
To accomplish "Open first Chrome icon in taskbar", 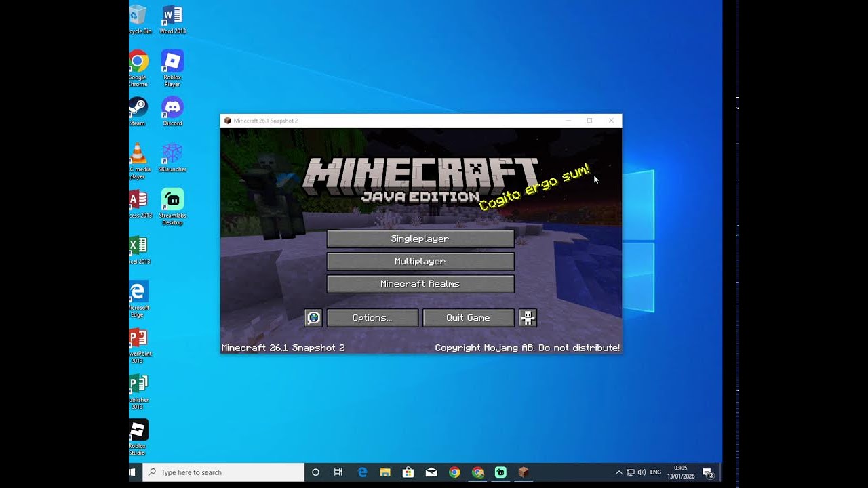I will point(454,472).
